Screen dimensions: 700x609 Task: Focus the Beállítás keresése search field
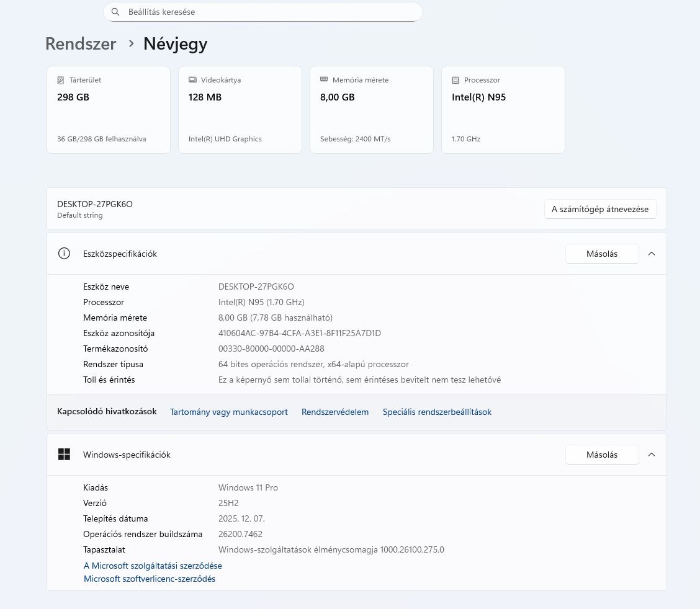point(267,12)
